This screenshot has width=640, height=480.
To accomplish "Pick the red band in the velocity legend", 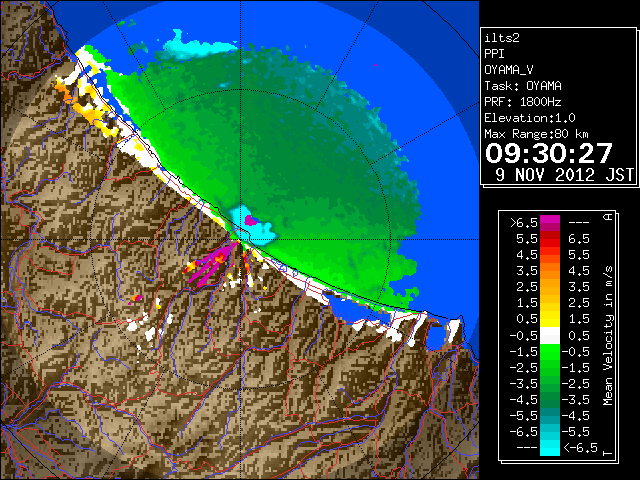I will [550, 239].
